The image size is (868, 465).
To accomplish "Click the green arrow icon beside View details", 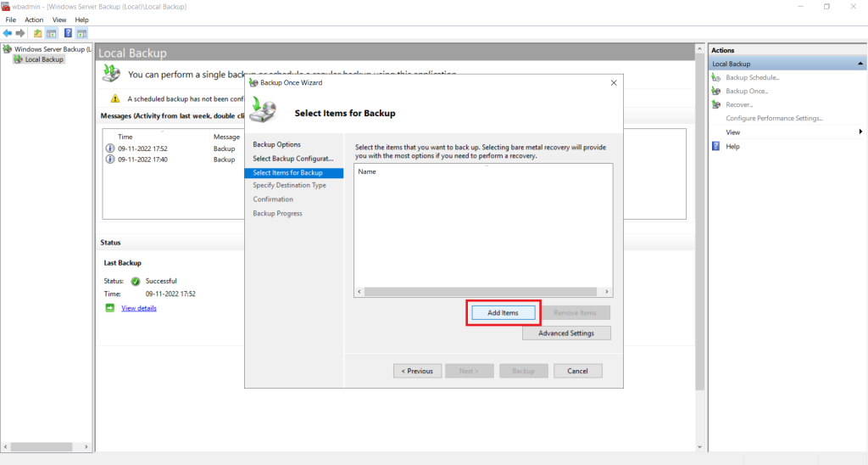I will click(x=109, y=308).
